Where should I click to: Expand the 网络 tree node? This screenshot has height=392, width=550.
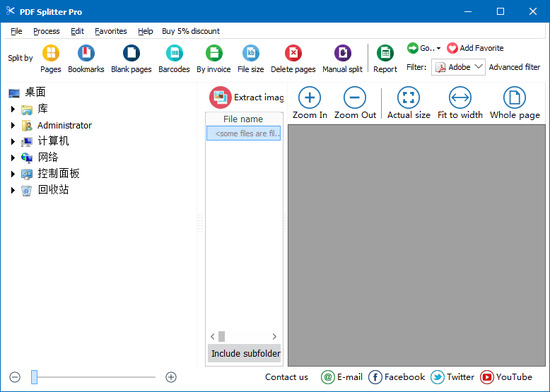[x=13, y=157]
